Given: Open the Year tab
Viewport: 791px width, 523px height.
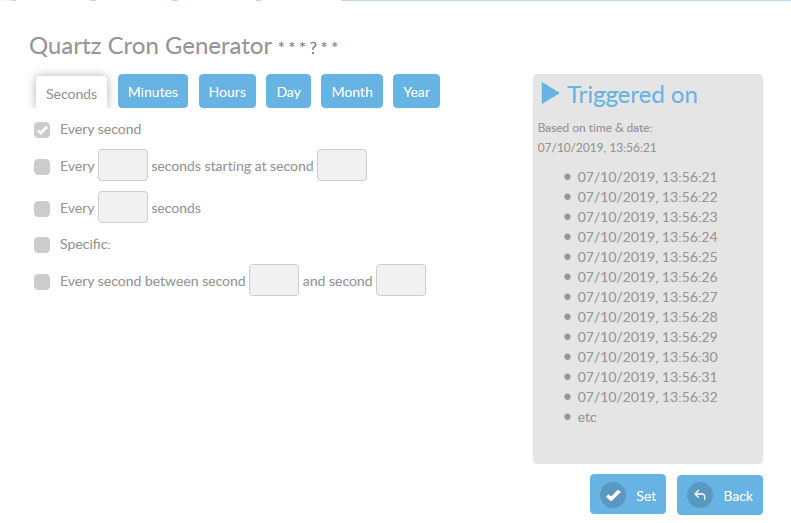Looking at the screenshot, I should click(416, 92).
